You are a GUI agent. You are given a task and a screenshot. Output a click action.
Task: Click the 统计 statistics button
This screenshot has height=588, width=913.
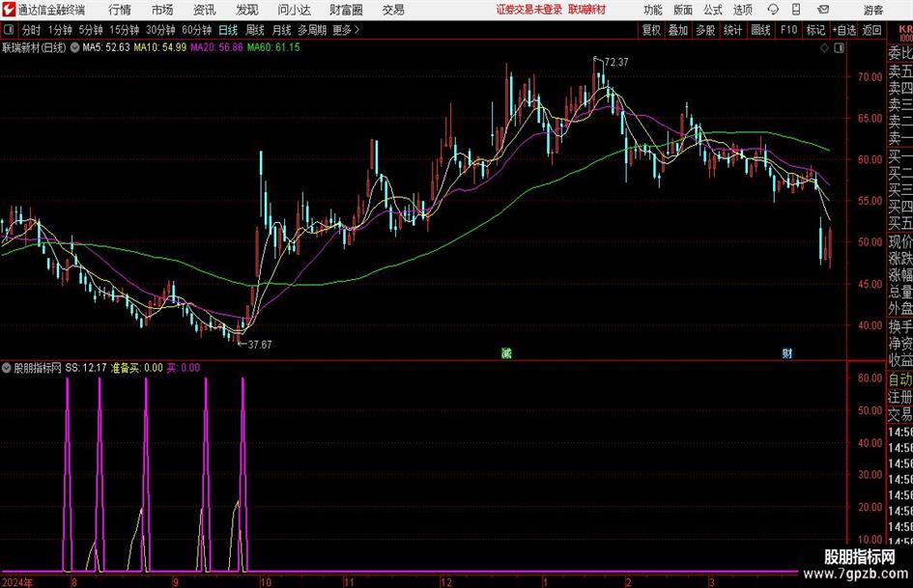(732, 30)
